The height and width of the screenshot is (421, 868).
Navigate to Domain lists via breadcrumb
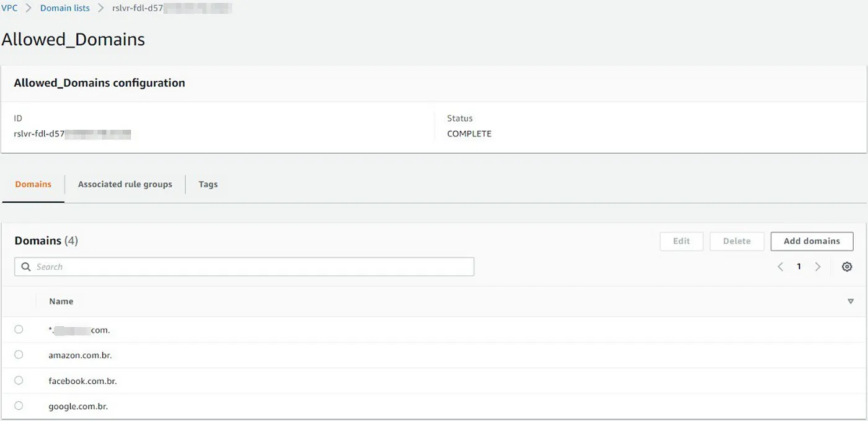coord(64,8)
